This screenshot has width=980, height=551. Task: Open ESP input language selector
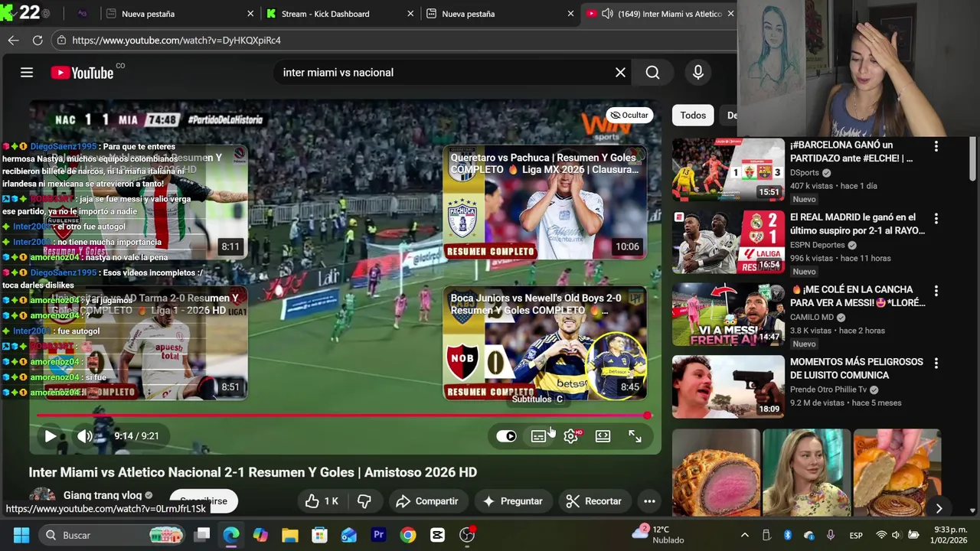coord(856,536)
